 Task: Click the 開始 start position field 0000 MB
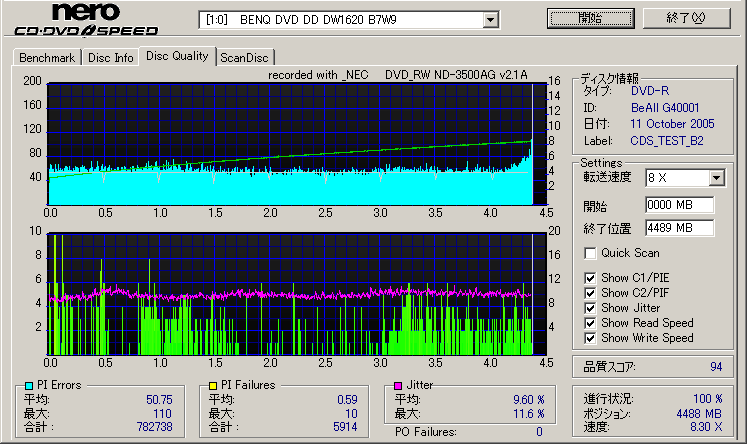(x=680, y=205)
